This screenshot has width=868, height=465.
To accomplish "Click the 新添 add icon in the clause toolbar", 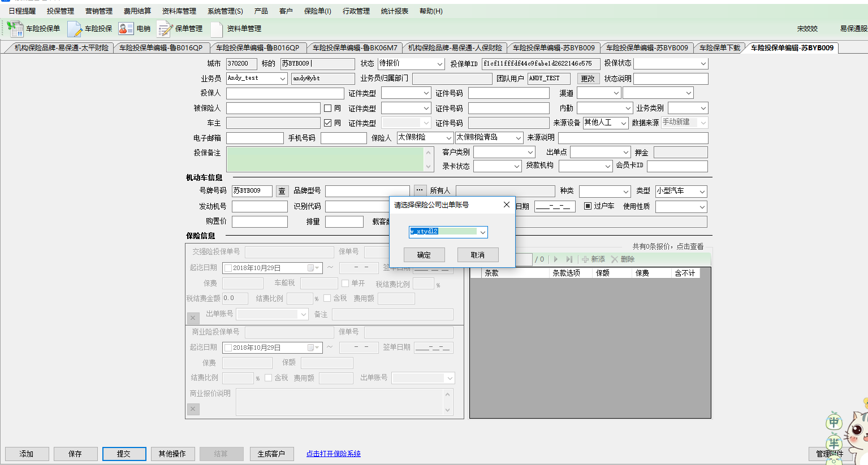I will [585, 259].
